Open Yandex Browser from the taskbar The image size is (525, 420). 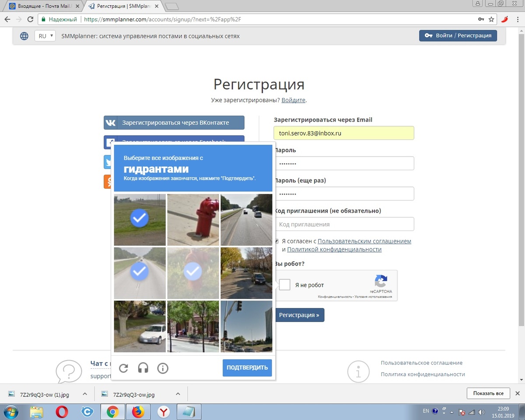[x=164, y=412]
